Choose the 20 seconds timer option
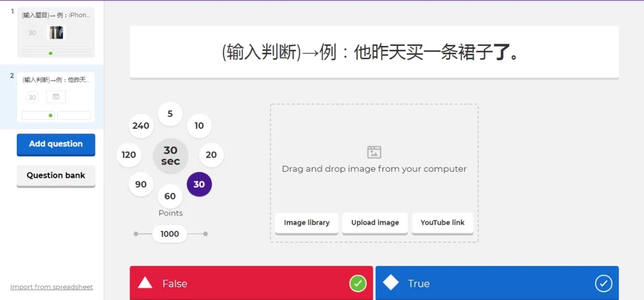This screenshot has height=300, width=644. click(x=211, y=155)
